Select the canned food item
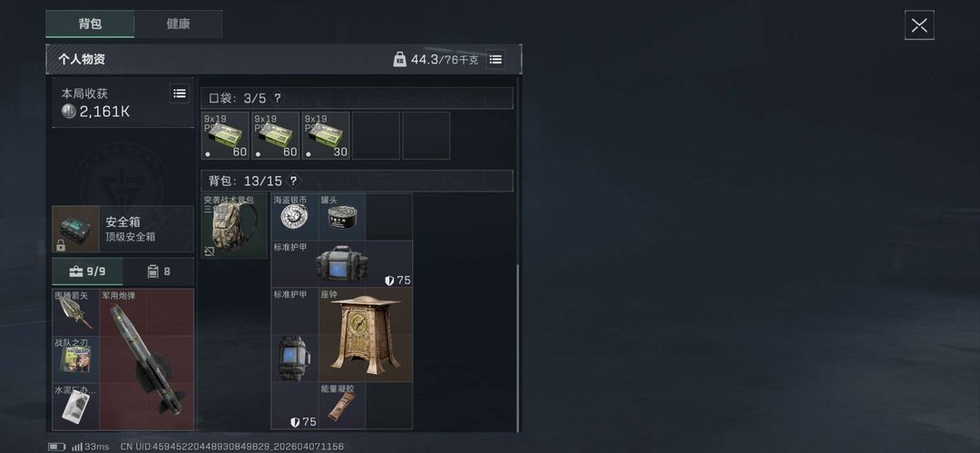Screen dimensions: 980x453 (x=342, y=216)
